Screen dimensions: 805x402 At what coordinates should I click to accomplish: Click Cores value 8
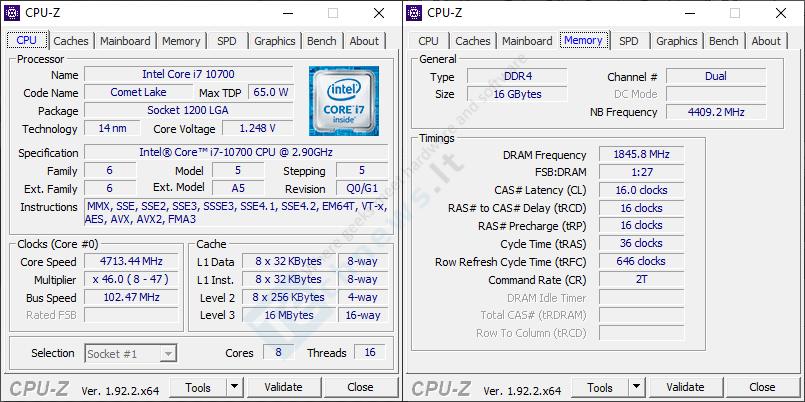point(279,353)
